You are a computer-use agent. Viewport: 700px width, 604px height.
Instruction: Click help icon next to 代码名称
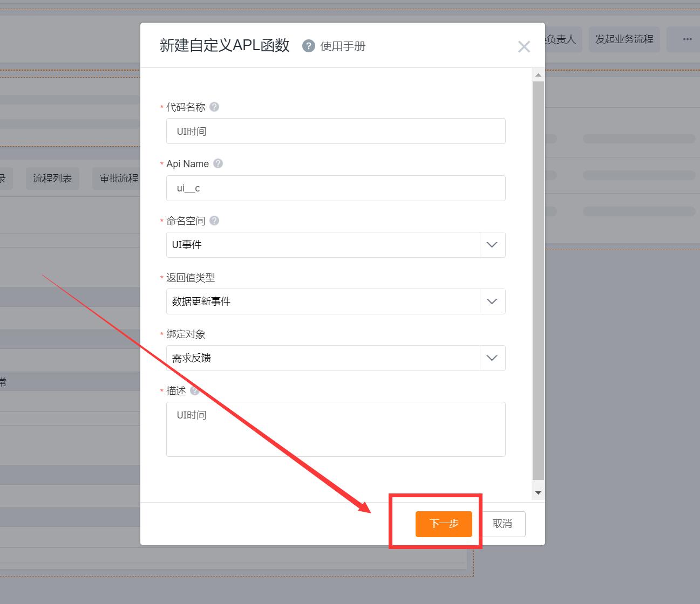pyautogui.click(x=214, y=107)
